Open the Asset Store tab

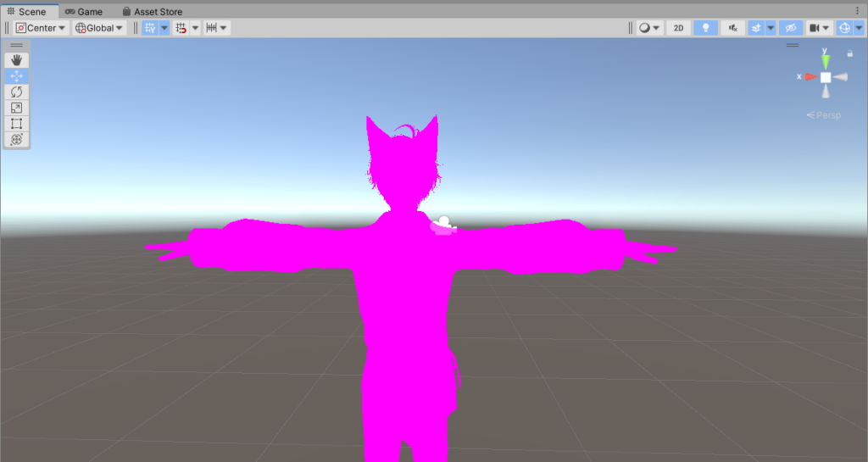coord(153,11)
